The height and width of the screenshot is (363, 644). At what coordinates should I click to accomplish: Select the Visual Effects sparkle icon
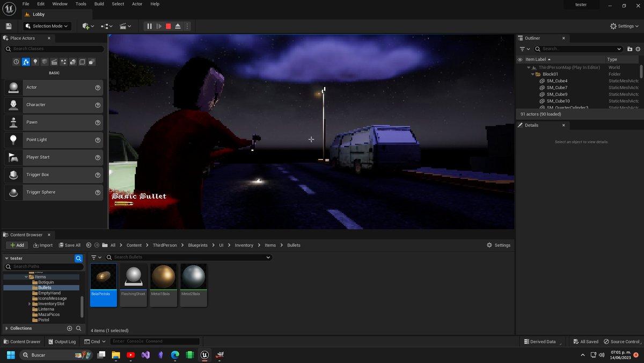(63, 62)
